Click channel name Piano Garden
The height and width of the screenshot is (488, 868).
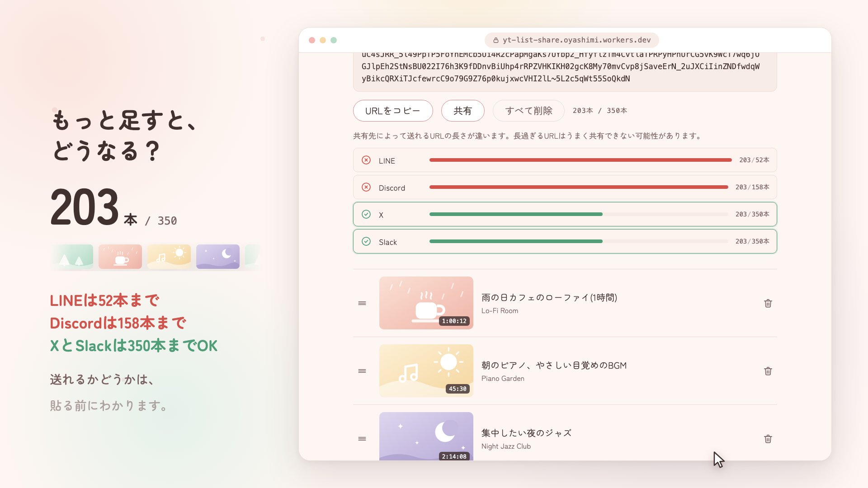pyautogui.click(x=503, y=379)
